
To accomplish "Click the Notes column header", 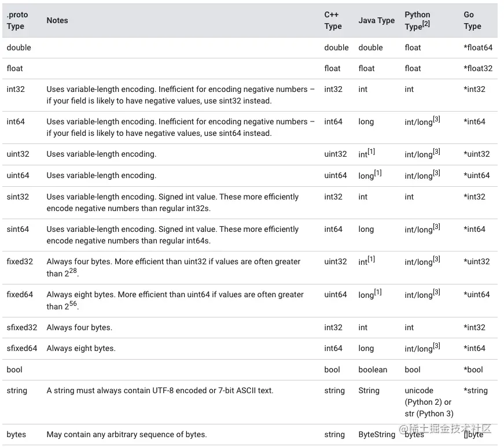I will pyautogui.click(x=57, y=20).
